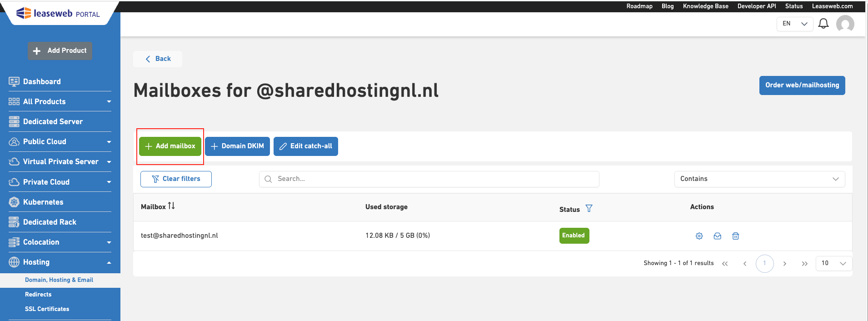Click the search magnifier icon
This screenshot has width=868, height=321.
(x=268, y=179)
